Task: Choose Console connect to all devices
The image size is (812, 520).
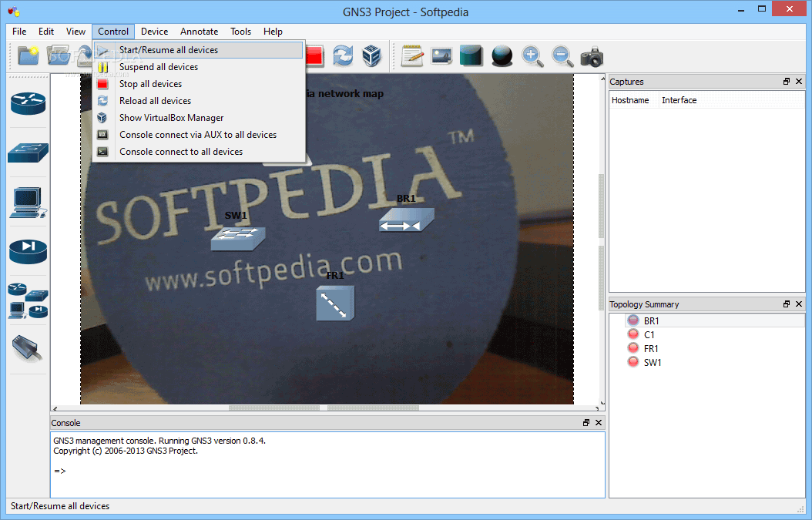Action: (198, 152)
